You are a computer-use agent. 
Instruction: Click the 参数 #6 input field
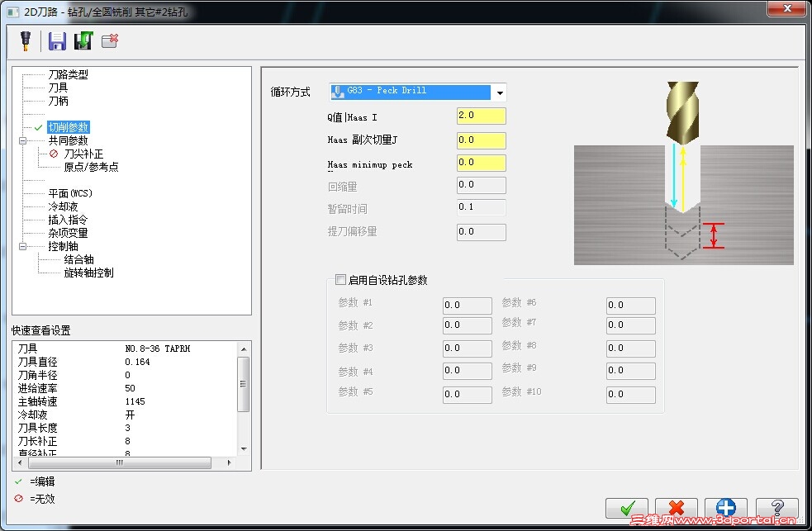click(x=631, y=306)
